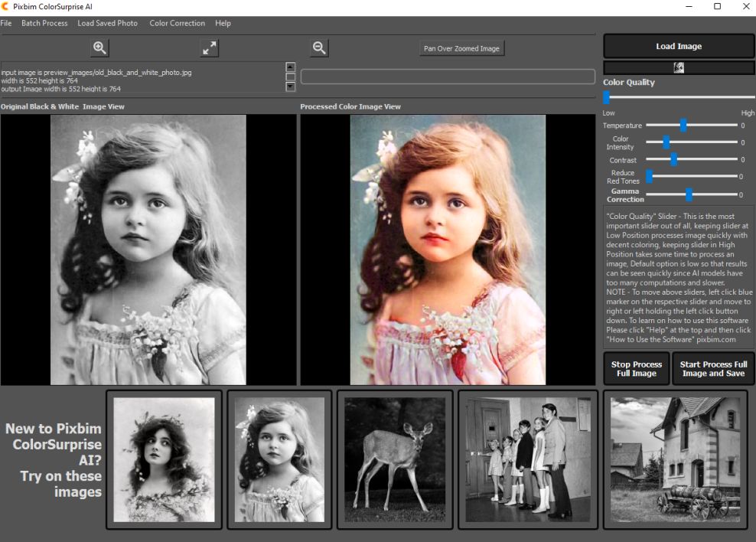The width and height of the screenshot is (756, 542).
Task: Open the Color Correction menu
Action: point(177,23)
